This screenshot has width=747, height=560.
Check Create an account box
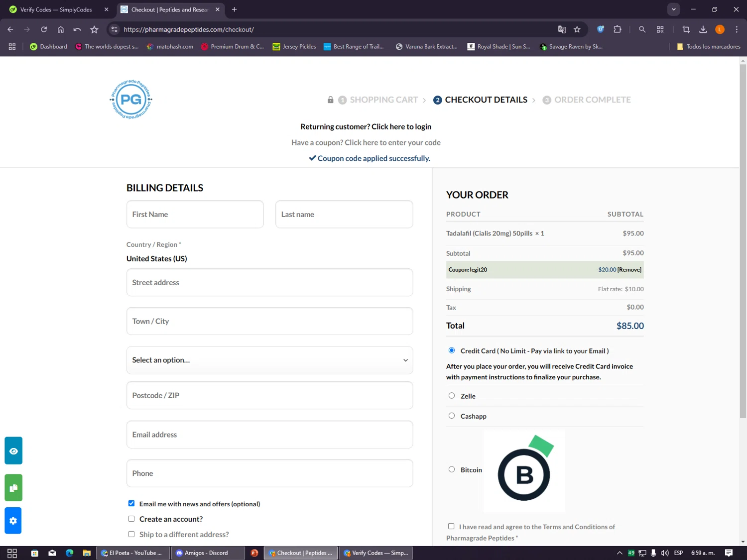(131, 519)
